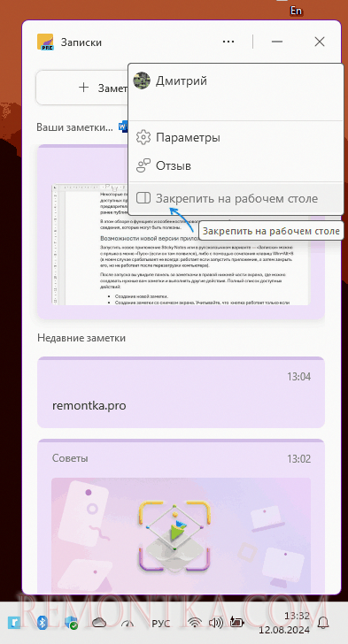The height and width of the screenshot is (644, 348).
Task: Click the feedback icon beside Отзыв
Action: point(143,166)
